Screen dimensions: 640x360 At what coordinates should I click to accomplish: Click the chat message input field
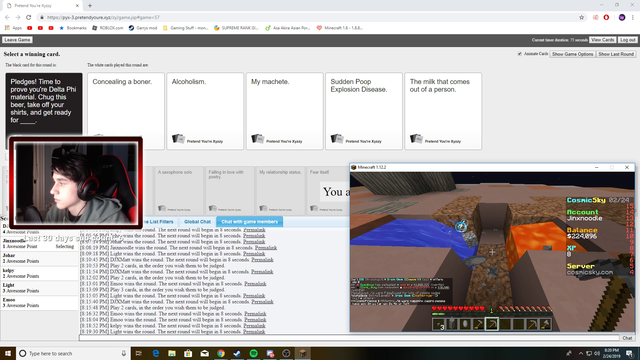click(x=349, y=338)
